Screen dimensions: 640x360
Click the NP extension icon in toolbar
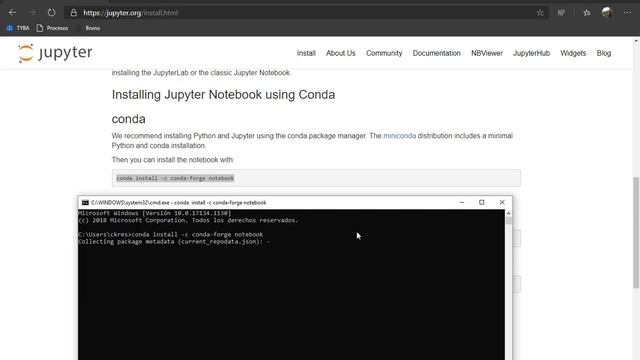561,13
